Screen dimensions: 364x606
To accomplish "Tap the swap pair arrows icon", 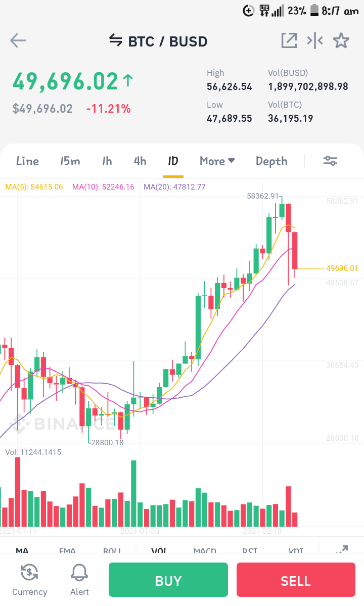I will (116, 40).
